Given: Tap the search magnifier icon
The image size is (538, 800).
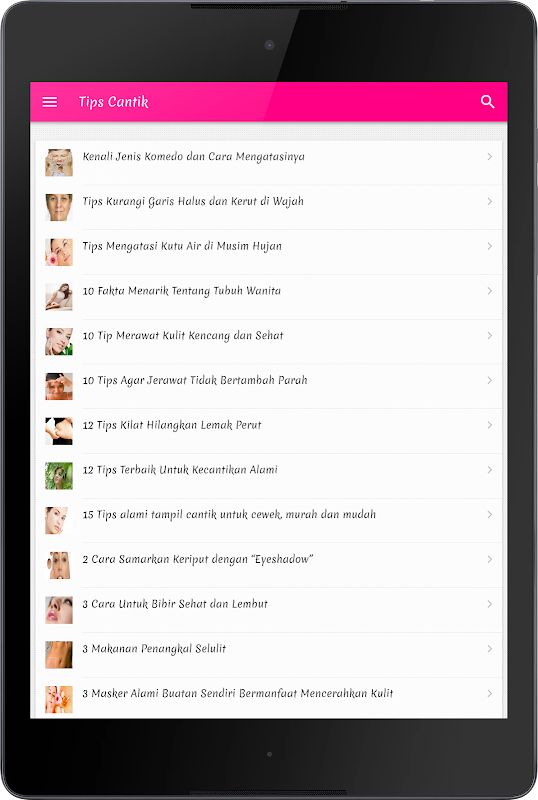Looking at the screenshot, I should (487, 102).
